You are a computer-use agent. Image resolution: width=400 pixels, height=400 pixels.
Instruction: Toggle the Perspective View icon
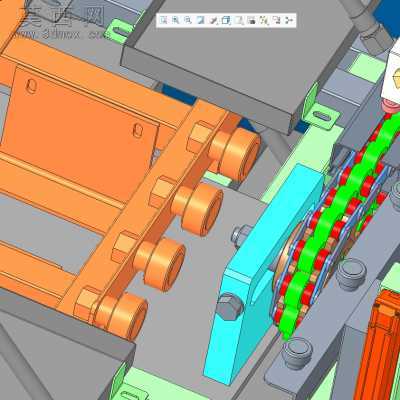251,20
